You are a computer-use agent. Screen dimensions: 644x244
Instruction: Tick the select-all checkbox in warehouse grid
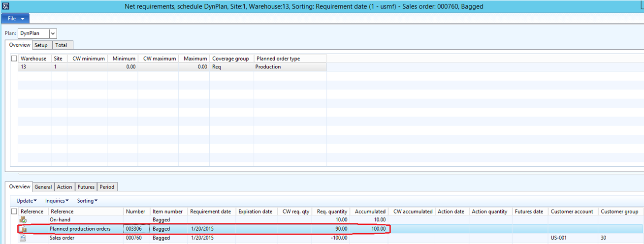tap(14, 59)
